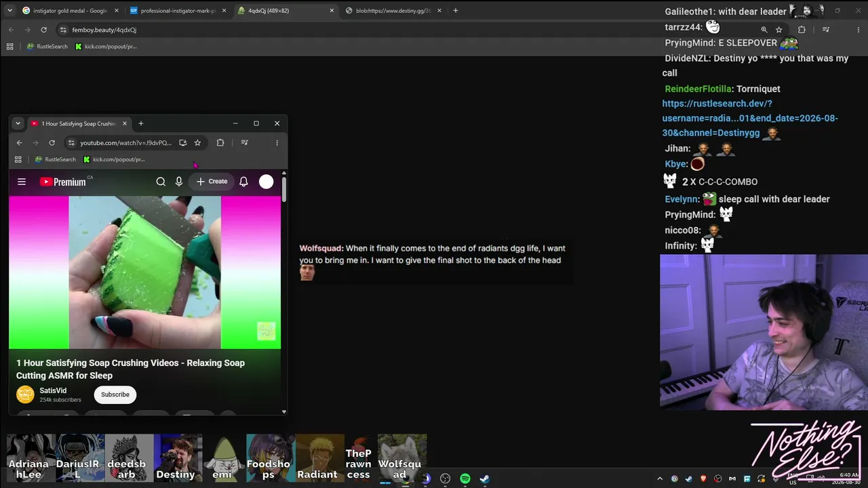Go back in the YouTube window

tap(19, 143)
